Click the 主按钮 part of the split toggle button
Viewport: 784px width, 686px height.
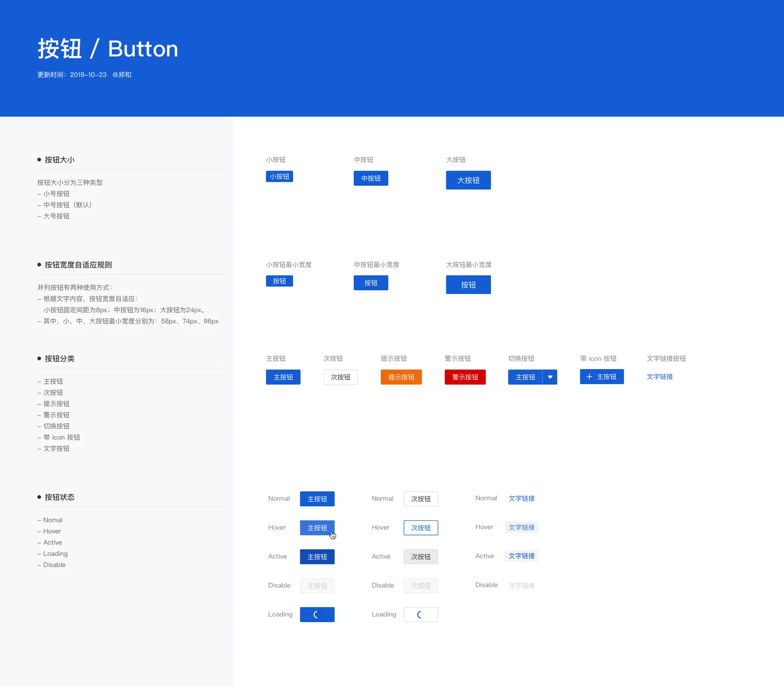525,377
